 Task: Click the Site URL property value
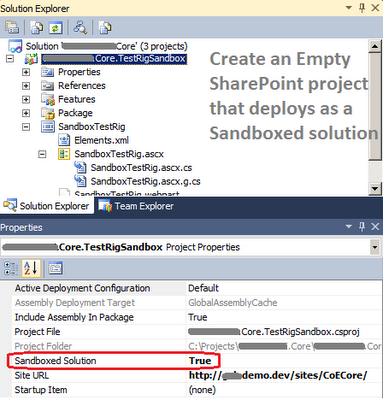click(278, 375)
